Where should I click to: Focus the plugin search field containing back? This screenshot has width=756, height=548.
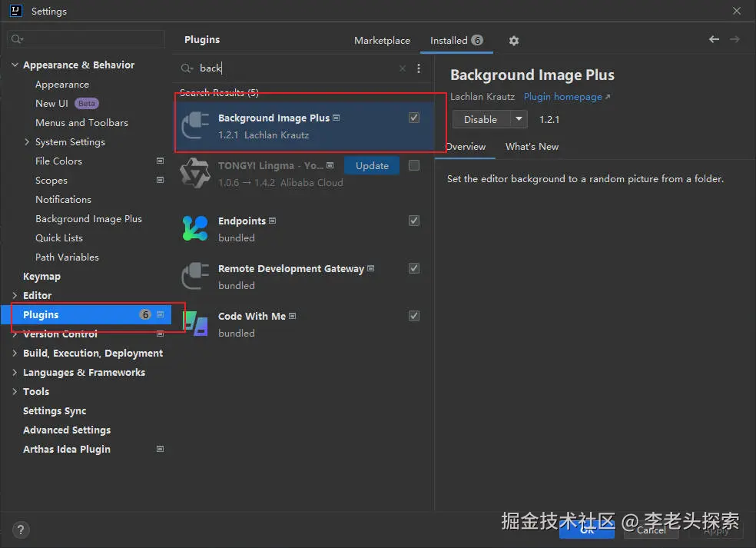(293, 68)
